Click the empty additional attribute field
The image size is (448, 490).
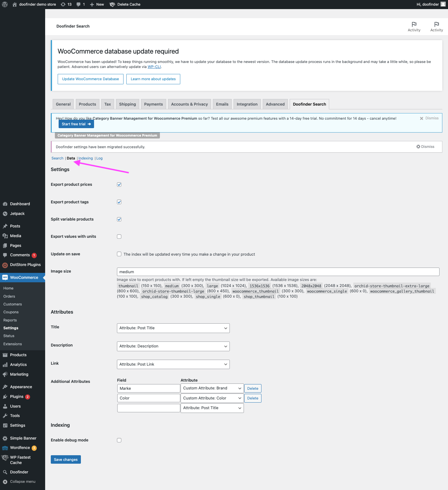pyautogui.click(x=149, y=408)
